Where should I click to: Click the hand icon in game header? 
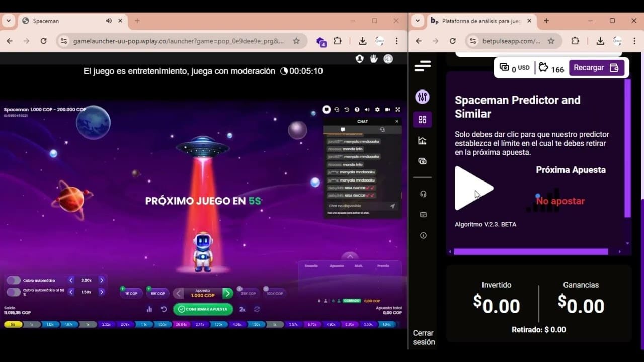coord(374,59)
